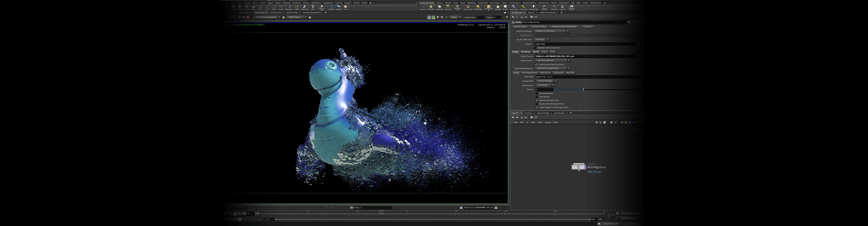
Task: Select the Platonic Solids shelf tool
Action: click(322, 8)
